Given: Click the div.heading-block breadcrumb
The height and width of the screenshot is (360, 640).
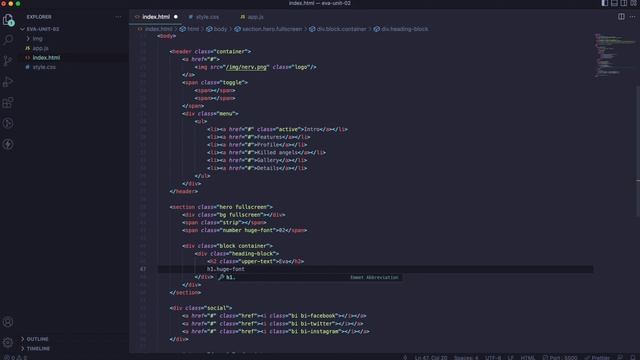Looking at the screenshot, I should [404, 29].
